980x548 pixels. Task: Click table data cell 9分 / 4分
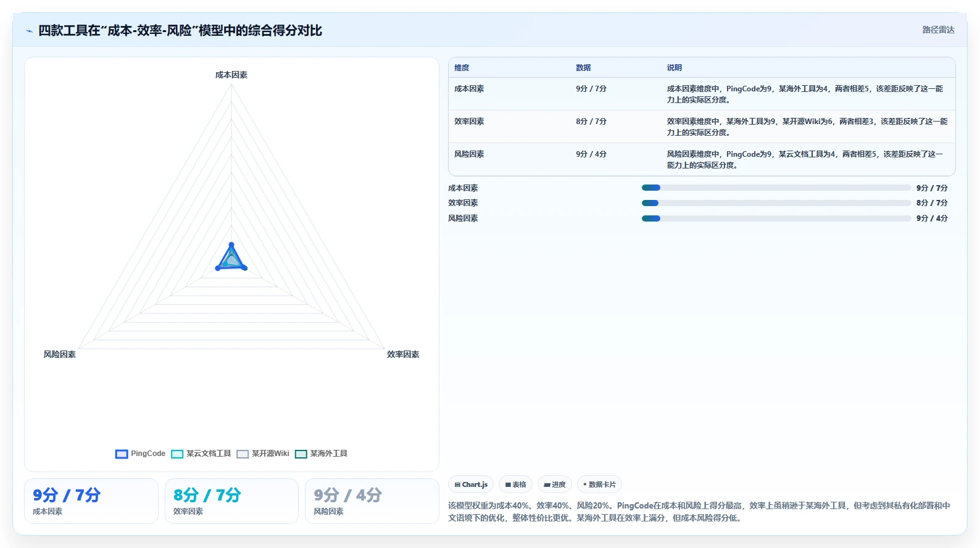[591, 154]
